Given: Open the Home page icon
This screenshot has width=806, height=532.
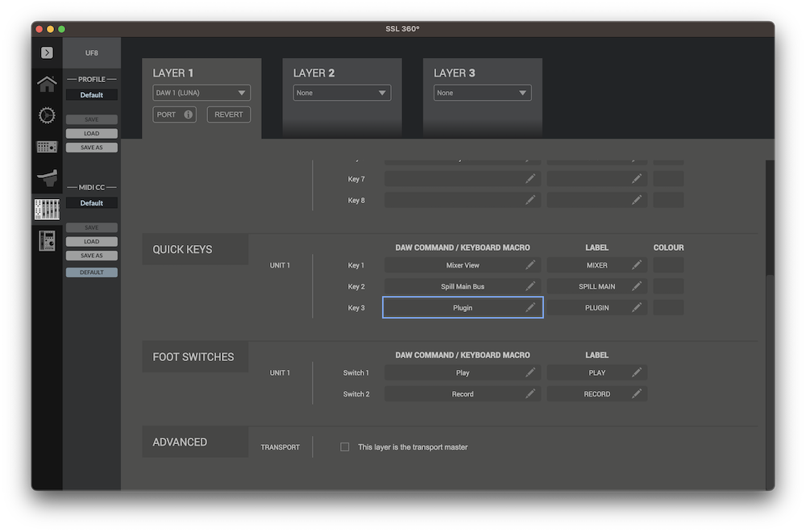Looking at the screenshot, I should [47, 84].
